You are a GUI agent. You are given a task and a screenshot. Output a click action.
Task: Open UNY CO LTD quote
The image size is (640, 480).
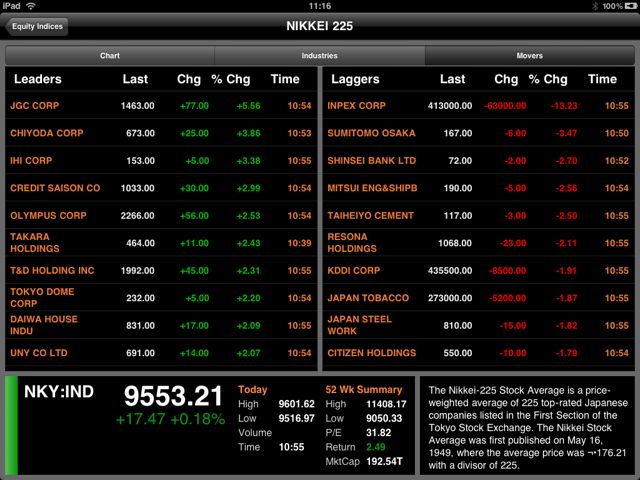pos(161,353)
